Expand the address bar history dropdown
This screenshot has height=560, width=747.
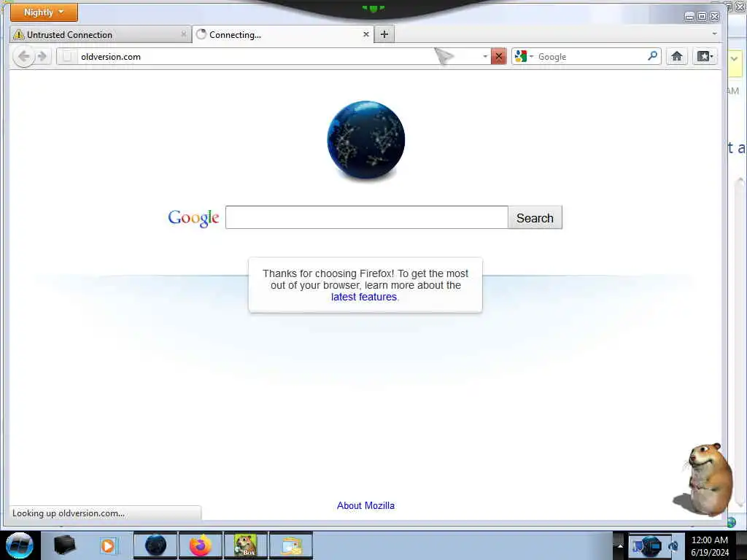(x=485, y=57)
